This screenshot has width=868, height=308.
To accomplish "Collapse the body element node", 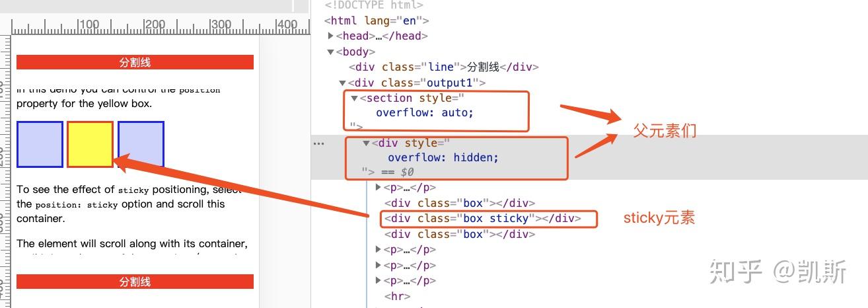I will coord(330,52).
